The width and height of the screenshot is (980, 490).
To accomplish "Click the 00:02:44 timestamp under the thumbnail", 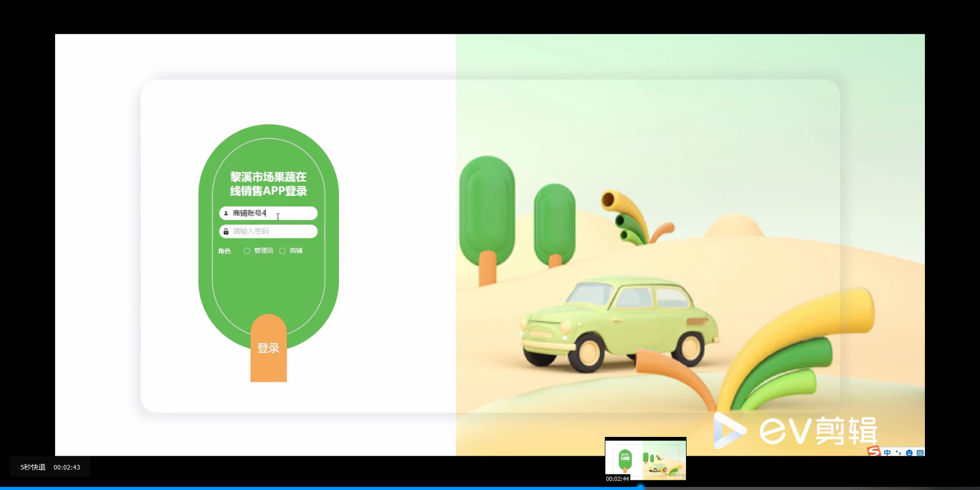I will click(617, 479).
